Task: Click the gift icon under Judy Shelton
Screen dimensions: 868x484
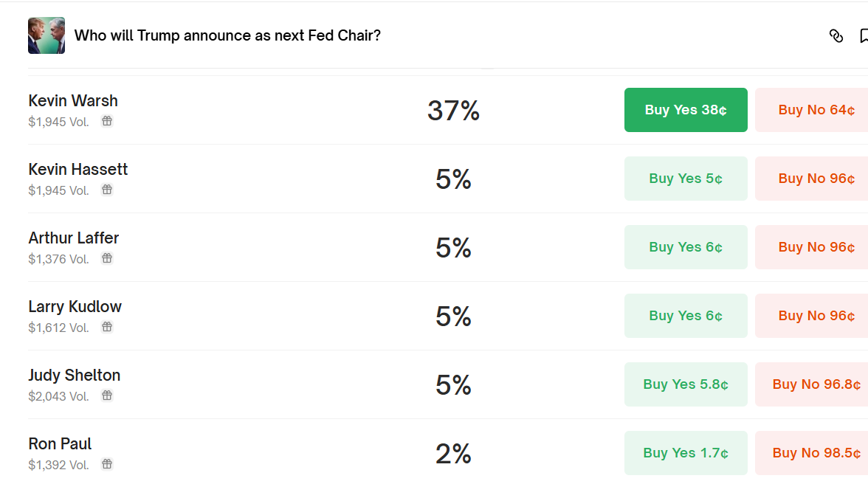Action: 107,395
